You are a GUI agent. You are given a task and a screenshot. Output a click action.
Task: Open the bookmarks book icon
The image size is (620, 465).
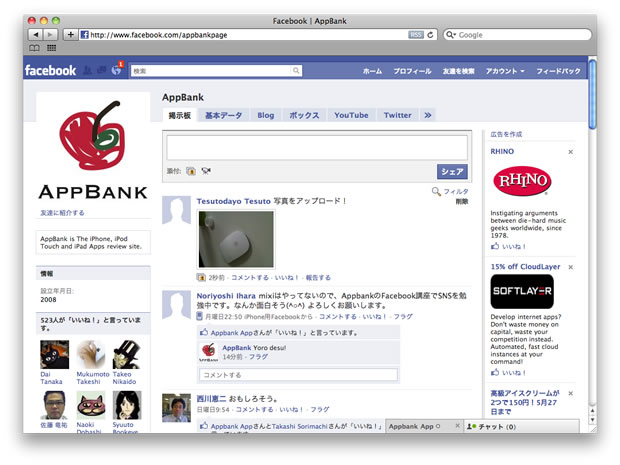click(x=34, y=48)
